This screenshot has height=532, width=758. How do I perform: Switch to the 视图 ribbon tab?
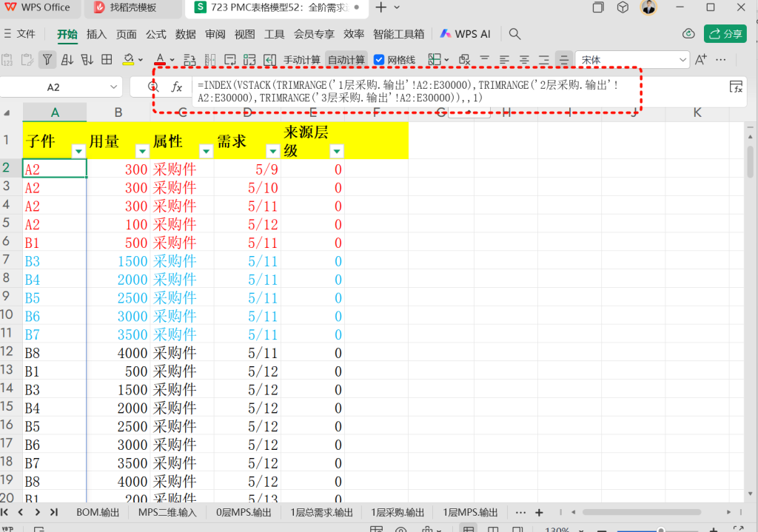(x=244, y=34)
